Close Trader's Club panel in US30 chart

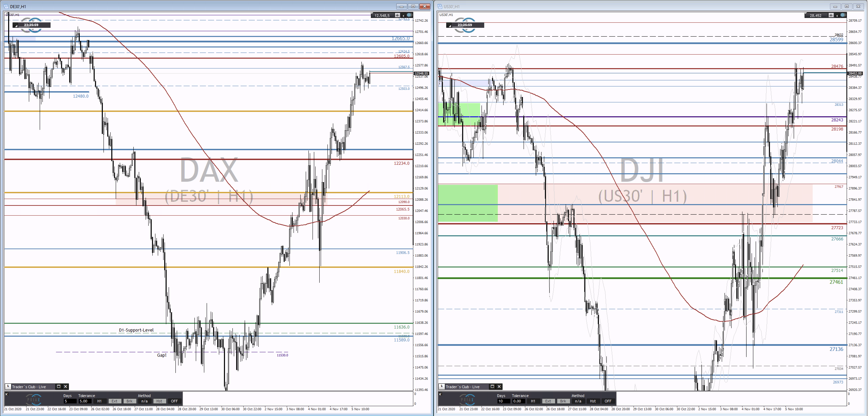coord(499,386)
